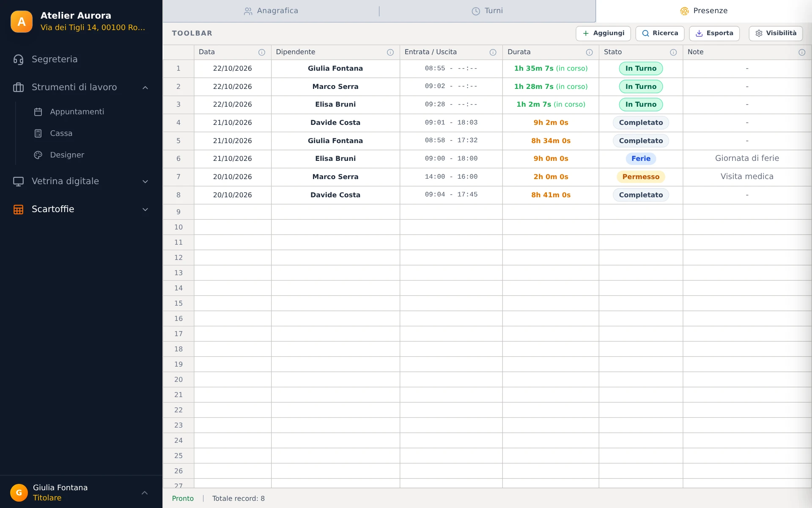This screenshot has width=812, height=508.
Task: Open the Visibilità settings button
Action: pyautogui.click(x=776, y=33)
